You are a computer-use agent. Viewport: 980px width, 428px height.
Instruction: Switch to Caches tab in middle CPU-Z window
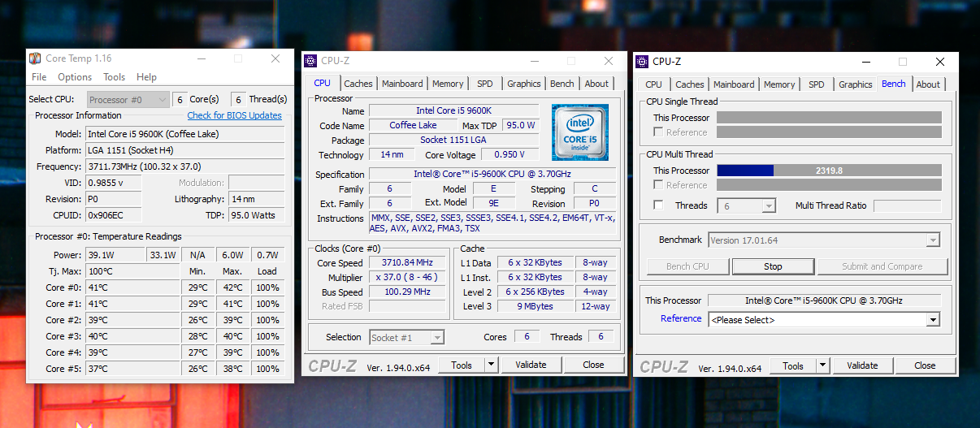pos(358,84)
